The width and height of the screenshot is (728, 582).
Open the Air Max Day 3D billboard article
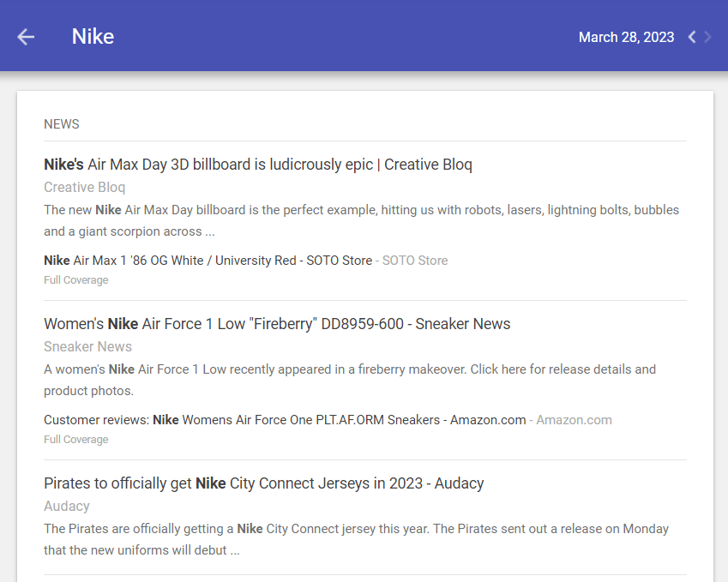pos(258,165)
